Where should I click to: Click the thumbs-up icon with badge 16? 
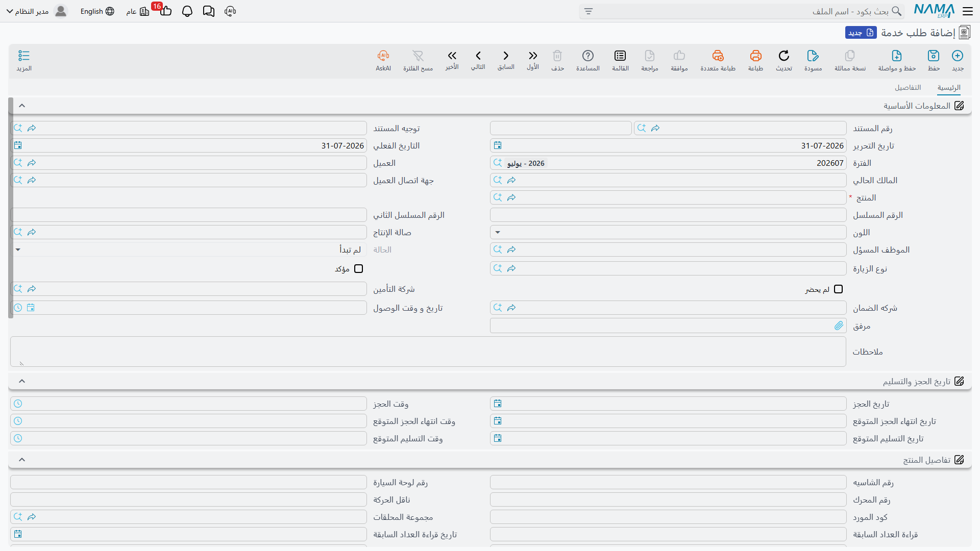(165, 10)
